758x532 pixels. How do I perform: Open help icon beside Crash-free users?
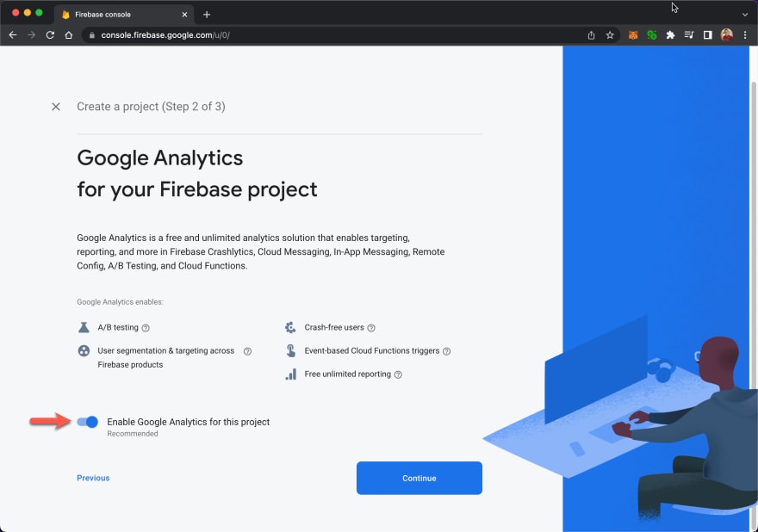[x=371, y=328]
